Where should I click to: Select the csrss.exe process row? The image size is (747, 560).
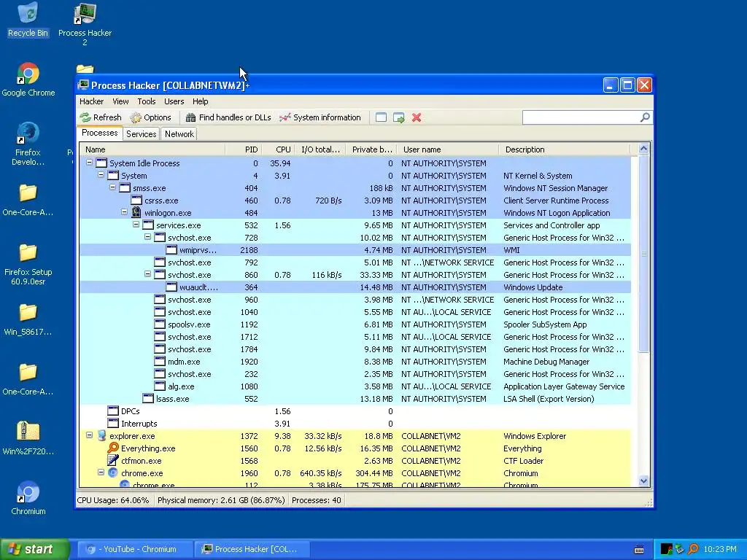point(355,201)
